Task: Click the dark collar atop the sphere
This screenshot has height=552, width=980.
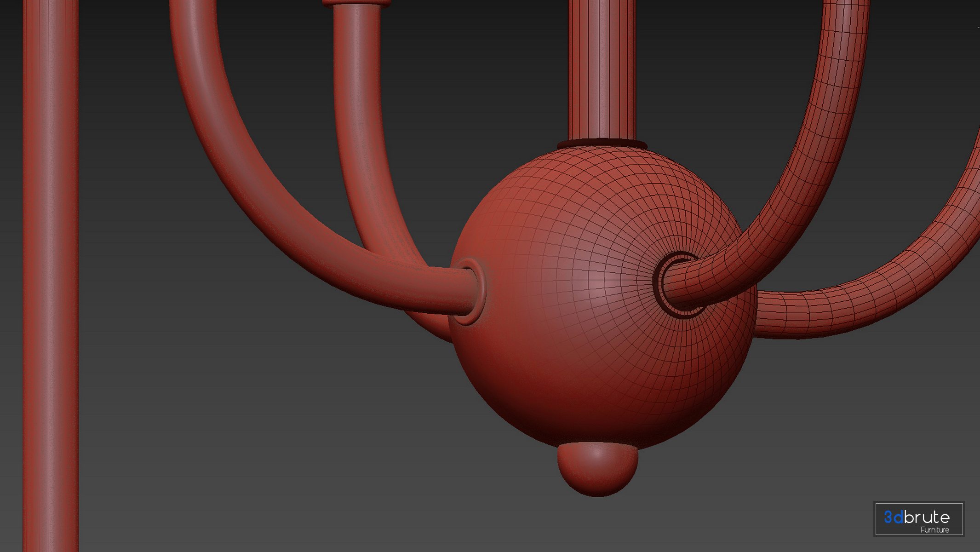Action: [x=602, y=144]
